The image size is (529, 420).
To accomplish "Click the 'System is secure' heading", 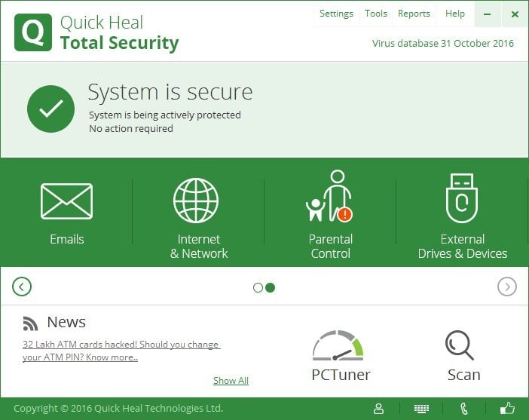I will coord(170,93).
